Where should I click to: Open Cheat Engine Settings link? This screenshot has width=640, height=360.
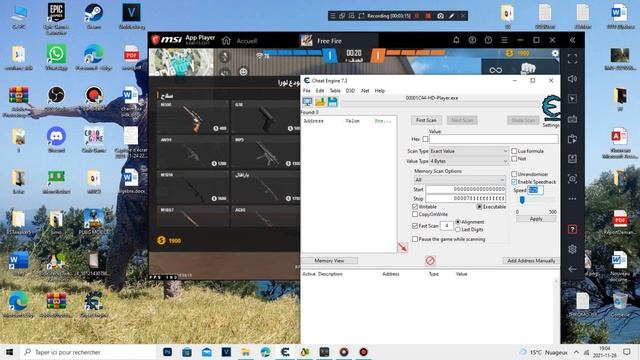pos(551,125)
